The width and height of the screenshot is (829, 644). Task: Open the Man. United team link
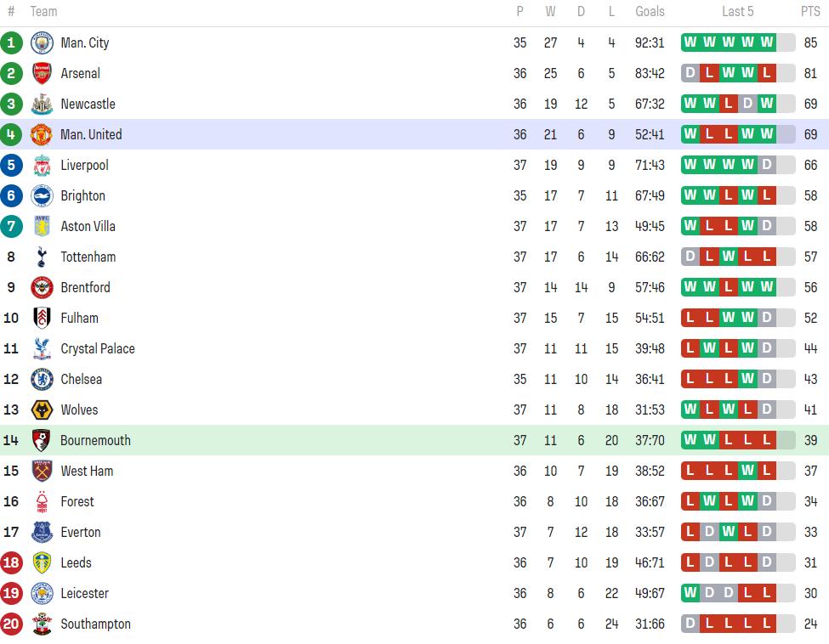[91, 135]
